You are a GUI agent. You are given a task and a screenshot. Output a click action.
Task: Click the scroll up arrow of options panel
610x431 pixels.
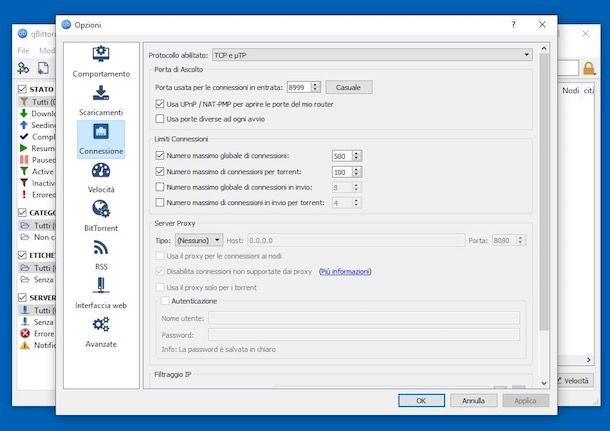pos(544,49)
